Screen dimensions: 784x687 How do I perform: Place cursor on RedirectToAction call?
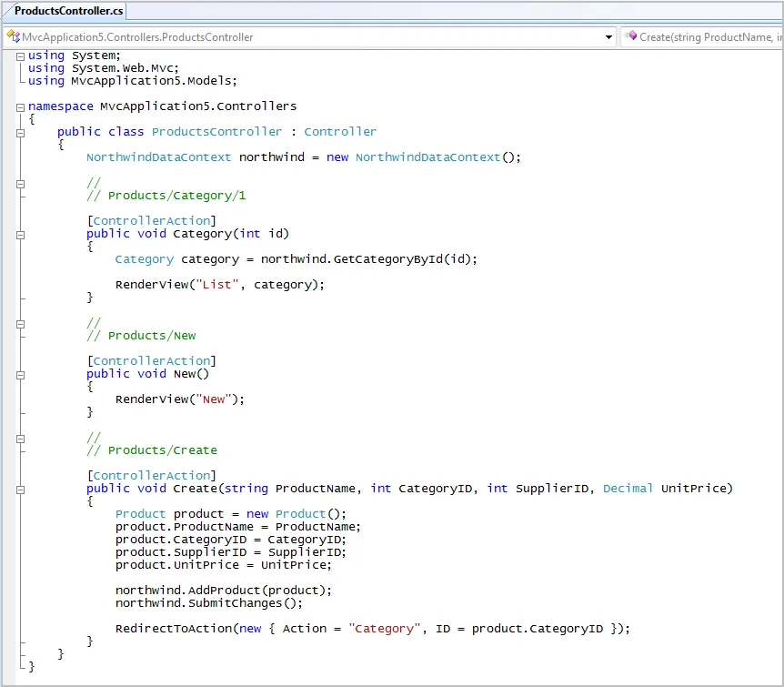coord(175,629)
